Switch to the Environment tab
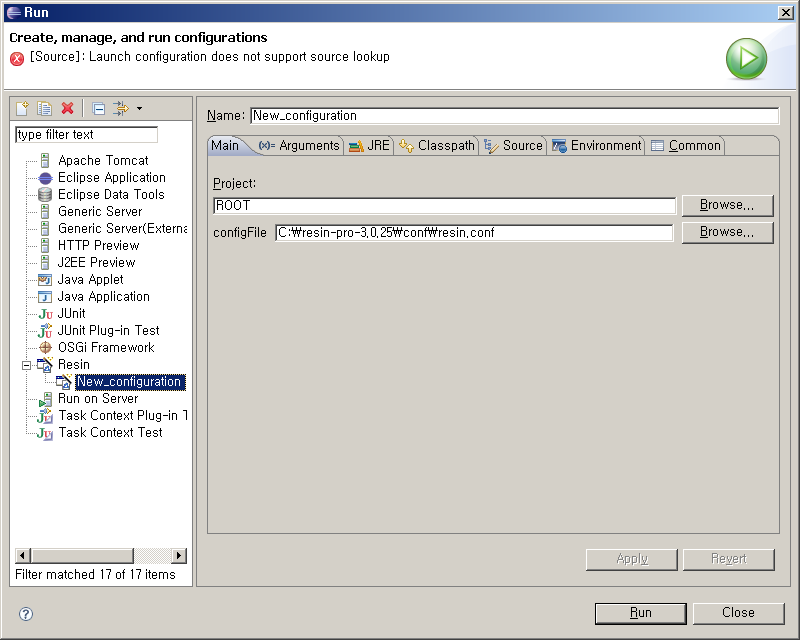800x640 pixels. point(597,145)
